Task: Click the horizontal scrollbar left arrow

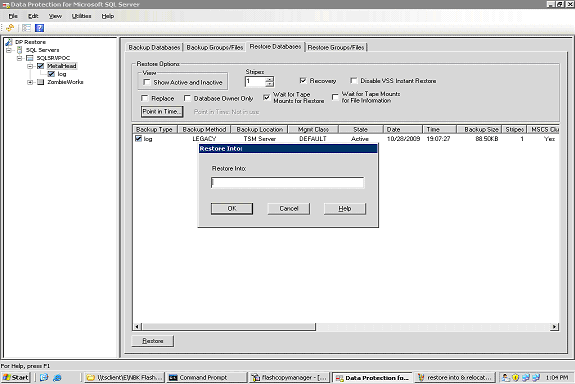Action: 137,326
